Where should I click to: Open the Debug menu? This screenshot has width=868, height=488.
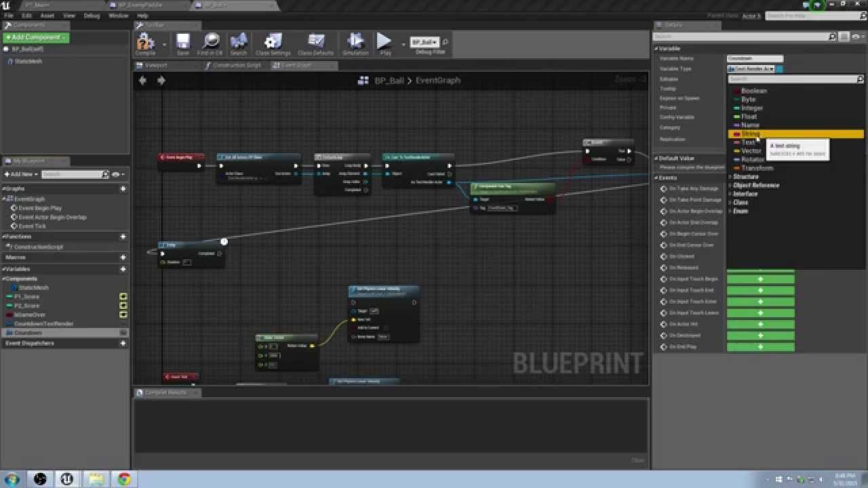(92, 16)
